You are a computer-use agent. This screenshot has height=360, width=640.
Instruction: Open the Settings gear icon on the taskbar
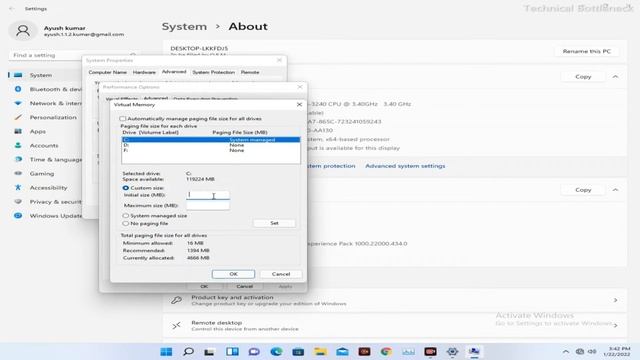452,351
